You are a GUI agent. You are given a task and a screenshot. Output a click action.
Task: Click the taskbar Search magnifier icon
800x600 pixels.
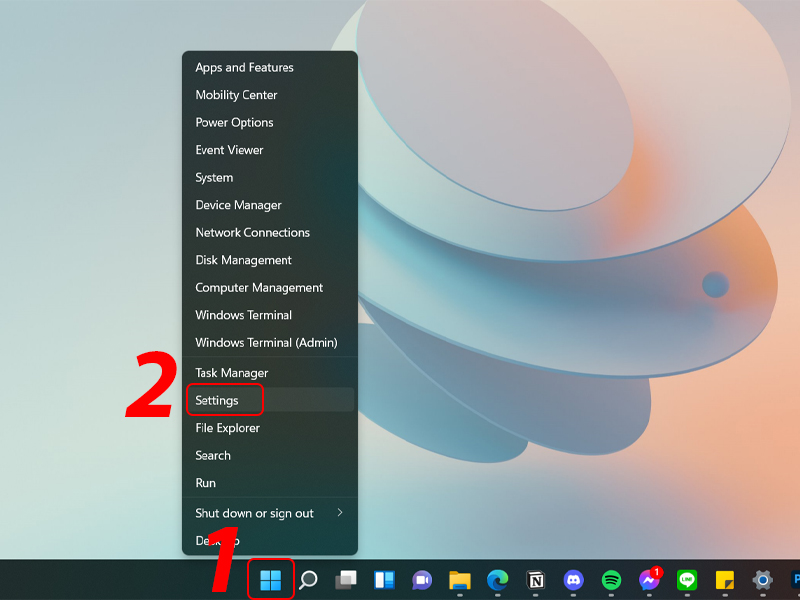tap(308, 580)
